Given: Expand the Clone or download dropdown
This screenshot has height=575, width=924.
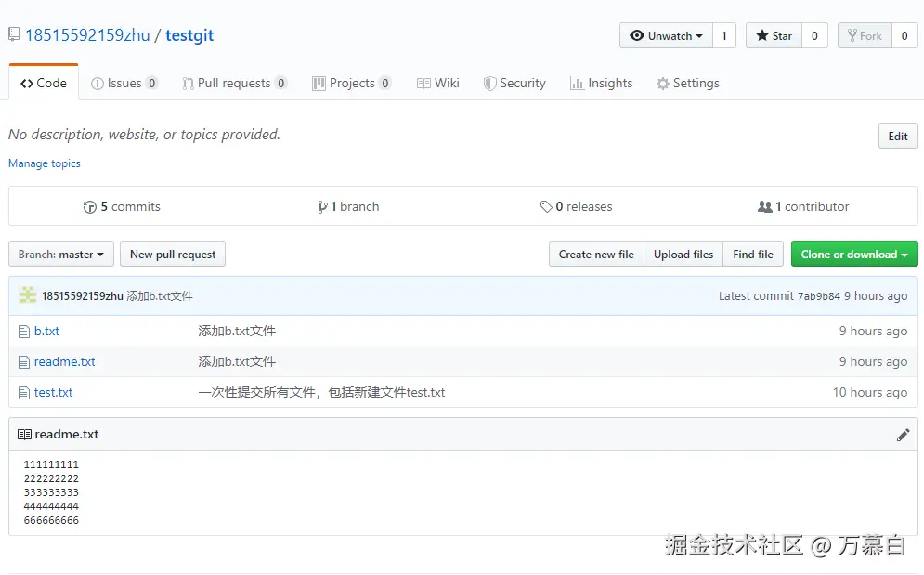Looking at the screenshot, I should pyautogui.click(x=854, y=255).
